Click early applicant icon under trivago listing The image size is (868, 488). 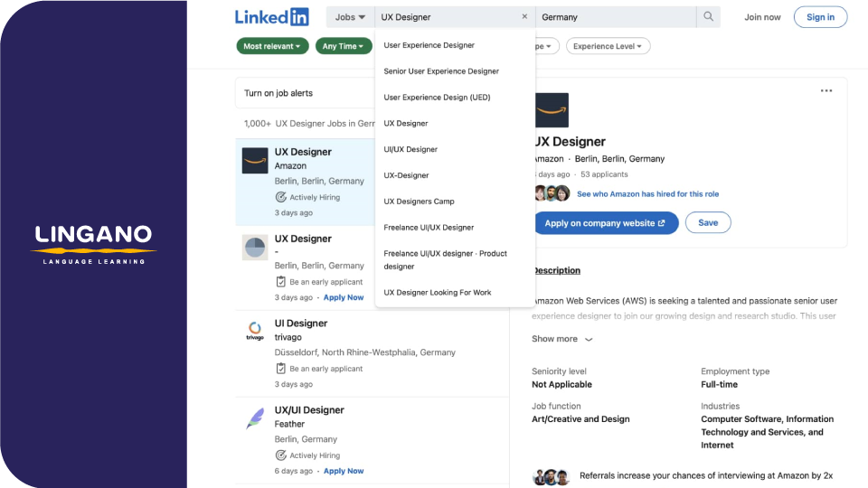[280, 369]
